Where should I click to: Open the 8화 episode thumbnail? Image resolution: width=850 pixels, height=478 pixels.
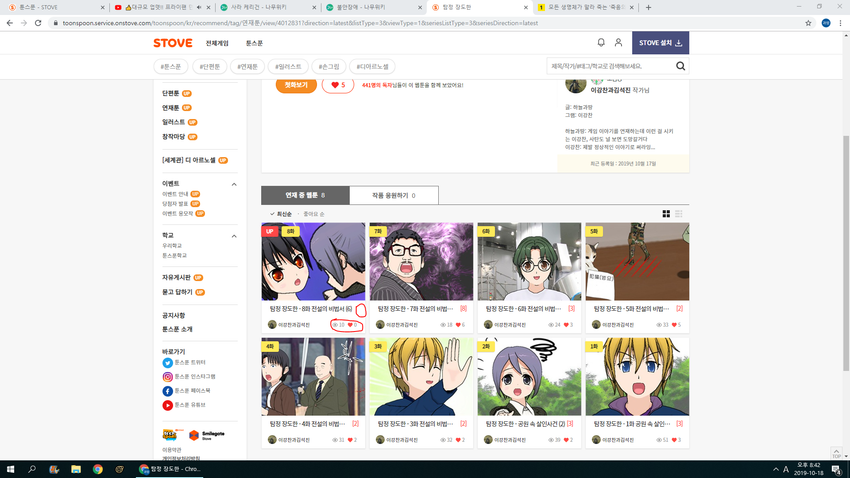pyautogui.click(x=313, y=261)
